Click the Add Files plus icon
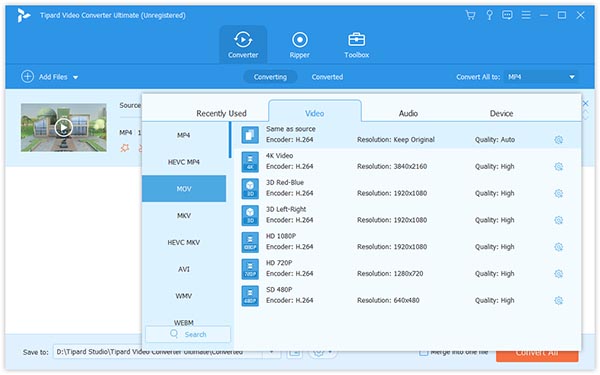The image size is (600, 375). 27,77
